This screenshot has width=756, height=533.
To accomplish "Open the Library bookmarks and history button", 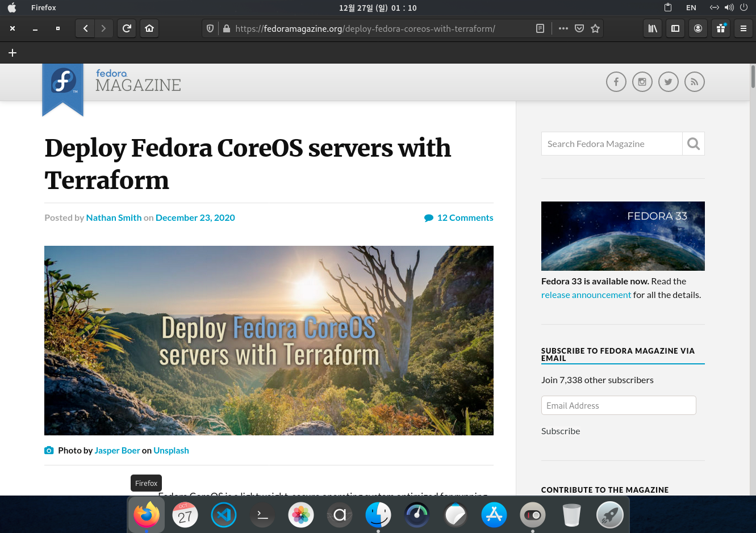I will (653, 28).
